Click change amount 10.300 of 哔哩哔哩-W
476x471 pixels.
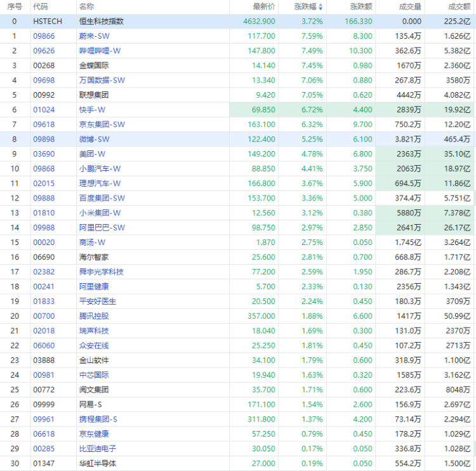tap(360, 51)
